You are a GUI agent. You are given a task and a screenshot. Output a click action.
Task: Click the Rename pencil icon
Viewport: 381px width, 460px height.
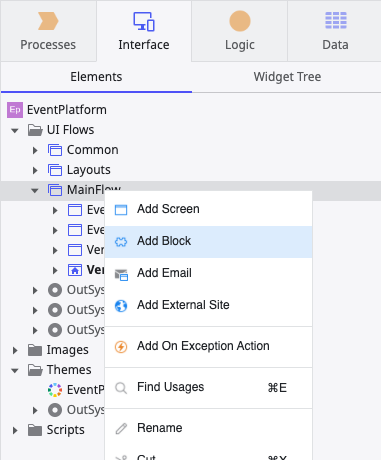tap(121, 429)
